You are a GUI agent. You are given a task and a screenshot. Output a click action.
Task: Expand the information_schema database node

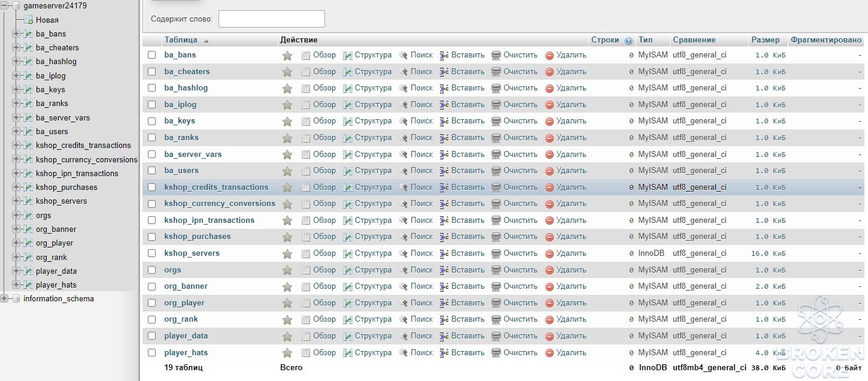[5, 299]
